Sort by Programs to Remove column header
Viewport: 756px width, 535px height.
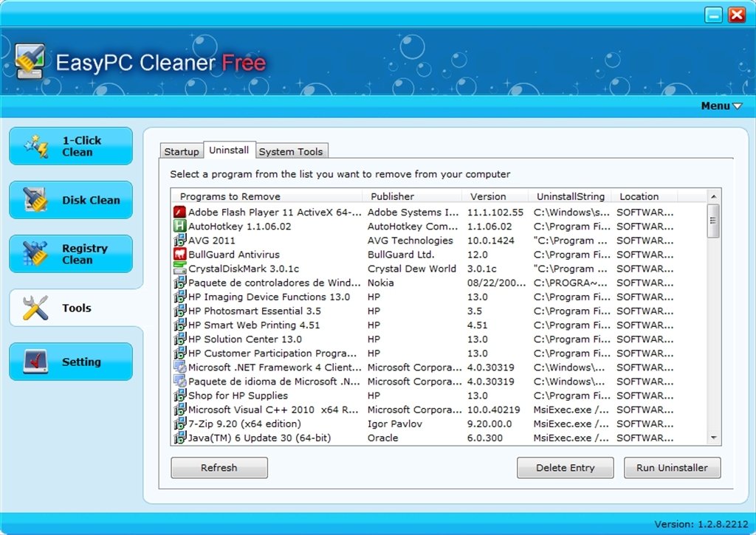pos(266,196)
